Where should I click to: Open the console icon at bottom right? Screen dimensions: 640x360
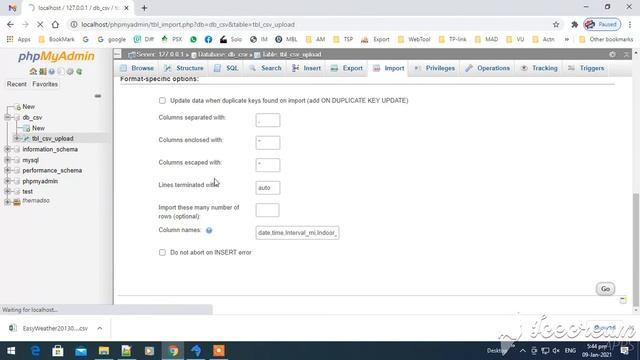coord(622,300)
